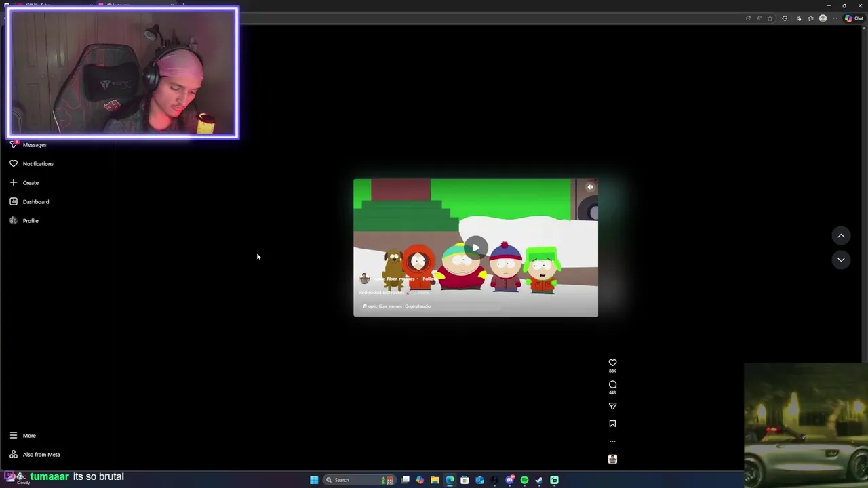Open Copilot Chat in Edge toolbar

[x=854, y=18]
